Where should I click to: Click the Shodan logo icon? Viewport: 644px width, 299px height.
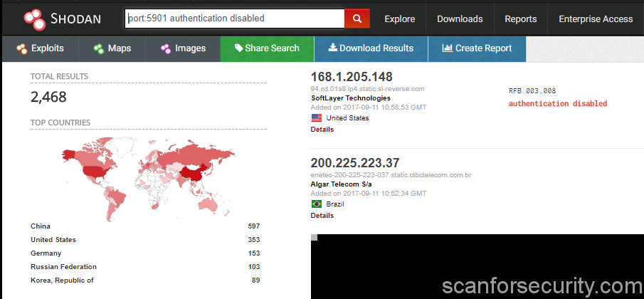(34, 19)
